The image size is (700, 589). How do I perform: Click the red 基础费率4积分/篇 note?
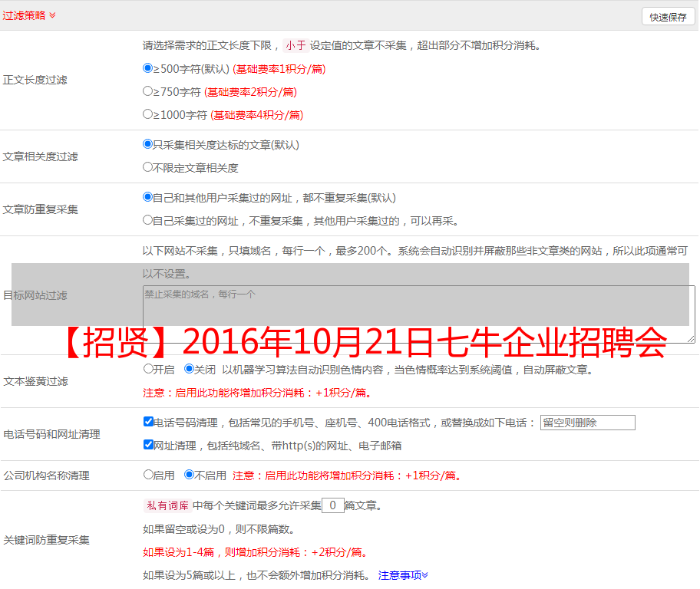pyautogui.click(x=256, y=115)
